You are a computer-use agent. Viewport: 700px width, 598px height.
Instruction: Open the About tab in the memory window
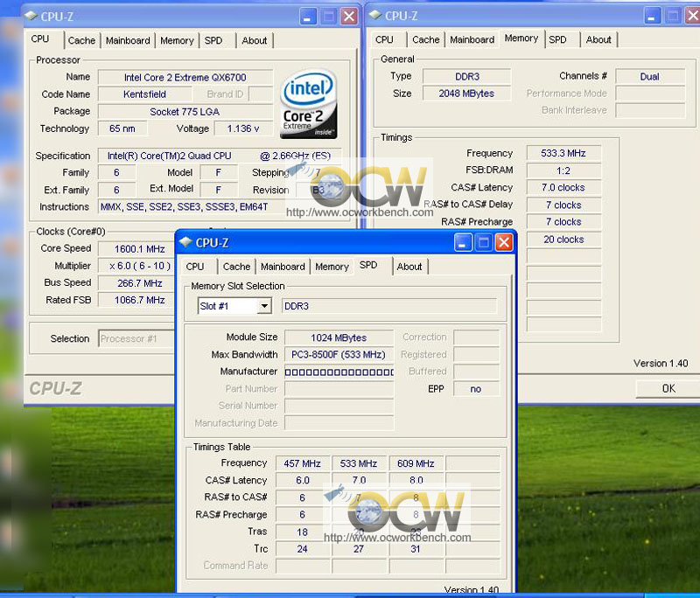[x=598, y=39]
